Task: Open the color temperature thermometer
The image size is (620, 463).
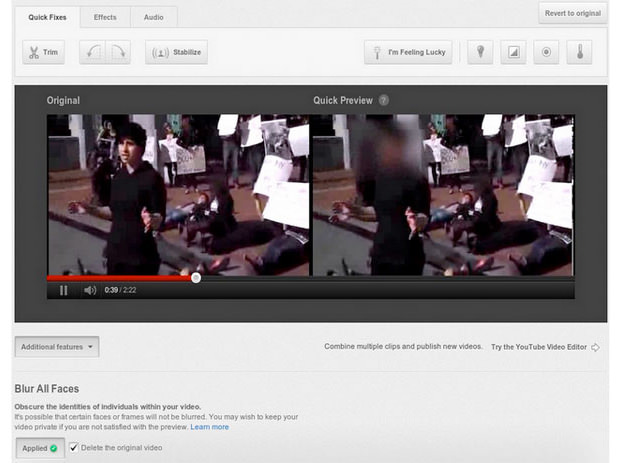Action: (x=579, y=52)
